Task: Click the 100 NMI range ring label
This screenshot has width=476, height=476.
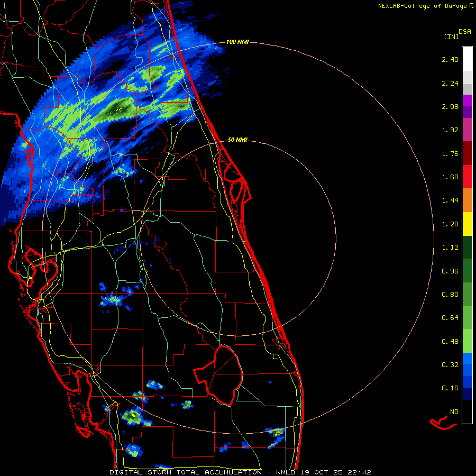Action: tap(237, 42)
